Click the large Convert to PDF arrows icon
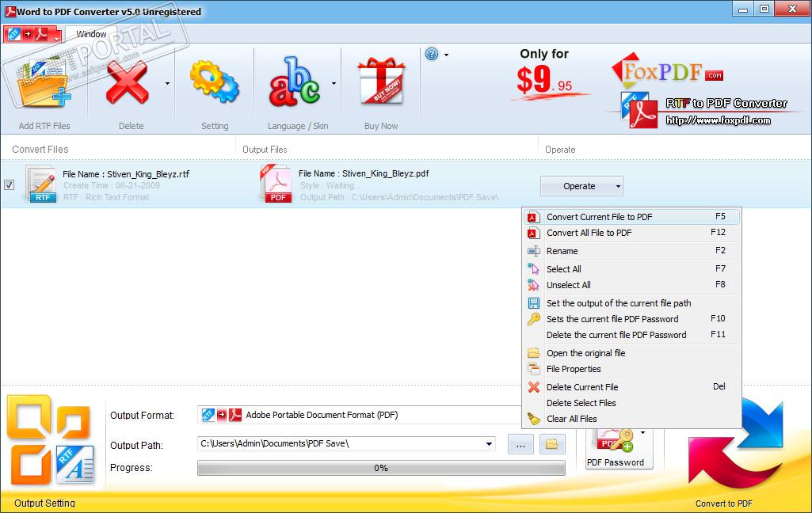 [x=735, y=445]
